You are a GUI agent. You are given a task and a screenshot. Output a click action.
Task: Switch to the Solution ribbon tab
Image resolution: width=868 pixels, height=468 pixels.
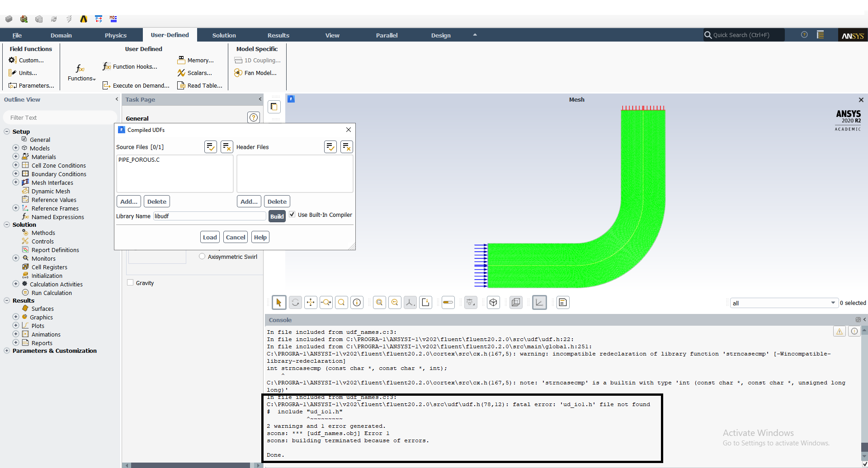(x=224, y=35)
